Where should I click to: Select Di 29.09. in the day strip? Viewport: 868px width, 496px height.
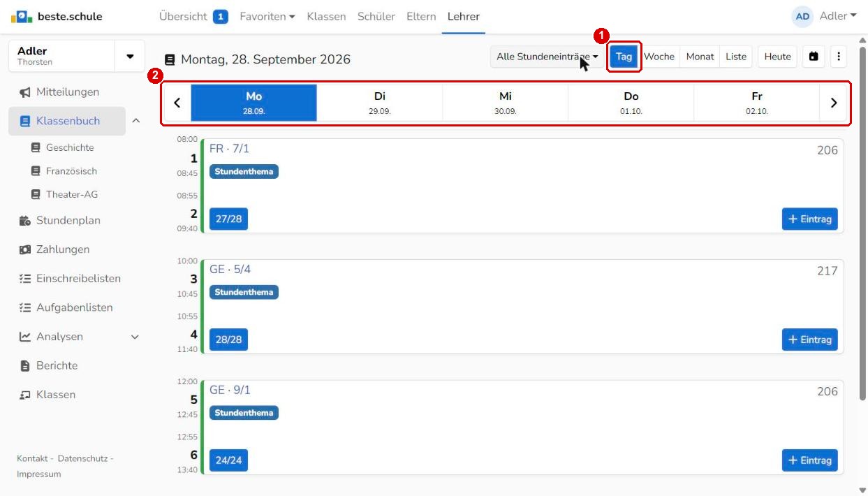380,103
